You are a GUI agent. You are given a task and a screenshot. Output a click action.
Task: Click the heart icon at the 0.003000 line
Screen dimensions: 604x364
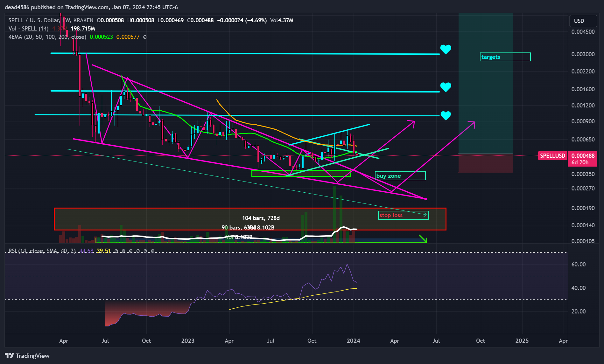446,49
